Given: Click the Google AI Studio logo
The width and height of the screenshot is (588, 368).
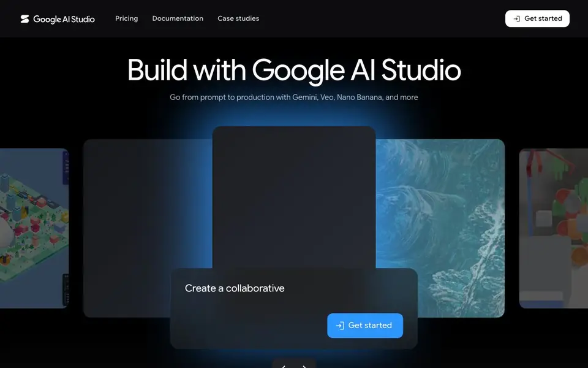Looking at the screenshot, I should coord(58,19).
